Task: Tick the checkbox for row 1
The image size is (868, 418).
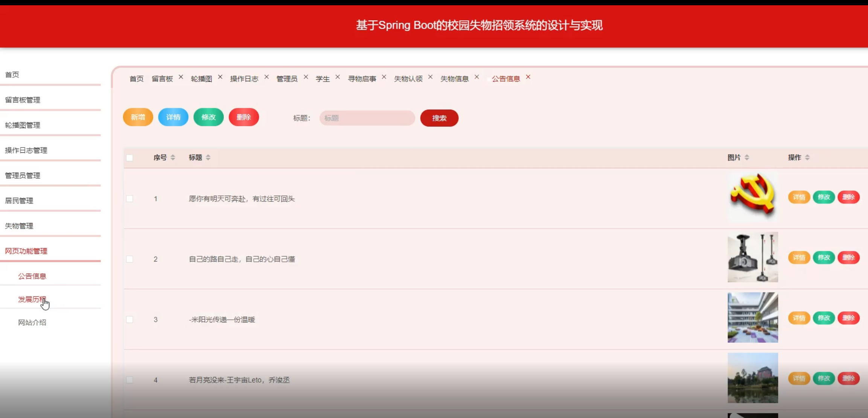Action: 129,199
